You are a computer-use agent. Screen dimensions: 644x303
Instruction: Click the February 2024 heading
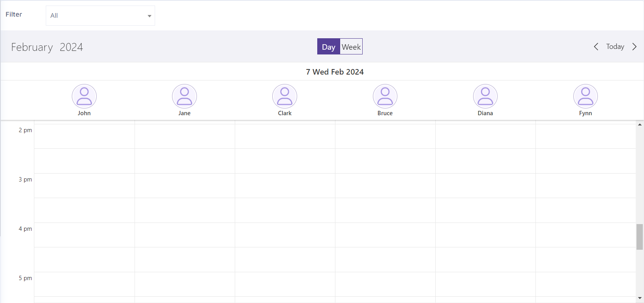click(47, 47)
